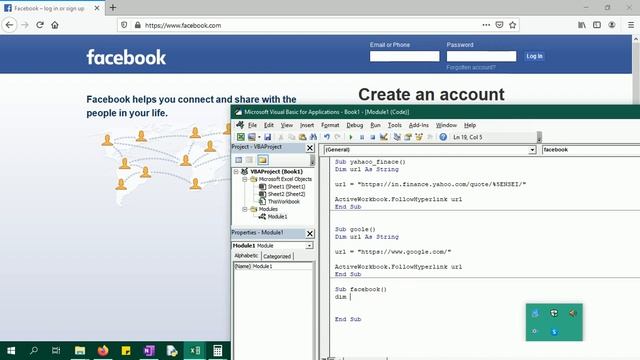Undo last edit in VBA editor

(x=327, y=137)
